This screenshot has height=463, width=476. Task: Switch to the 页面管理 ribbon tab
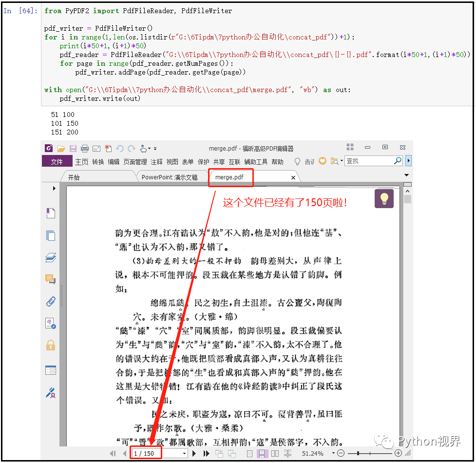[x=136, y=161]
